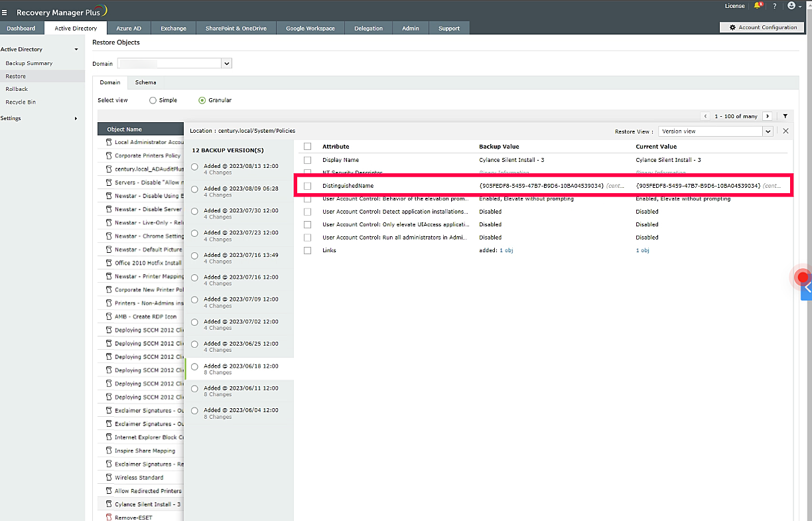The image size is (812, 521).
Task: Check the DistinguishedName attribute checkbox
Action: [x=307, y=186]
